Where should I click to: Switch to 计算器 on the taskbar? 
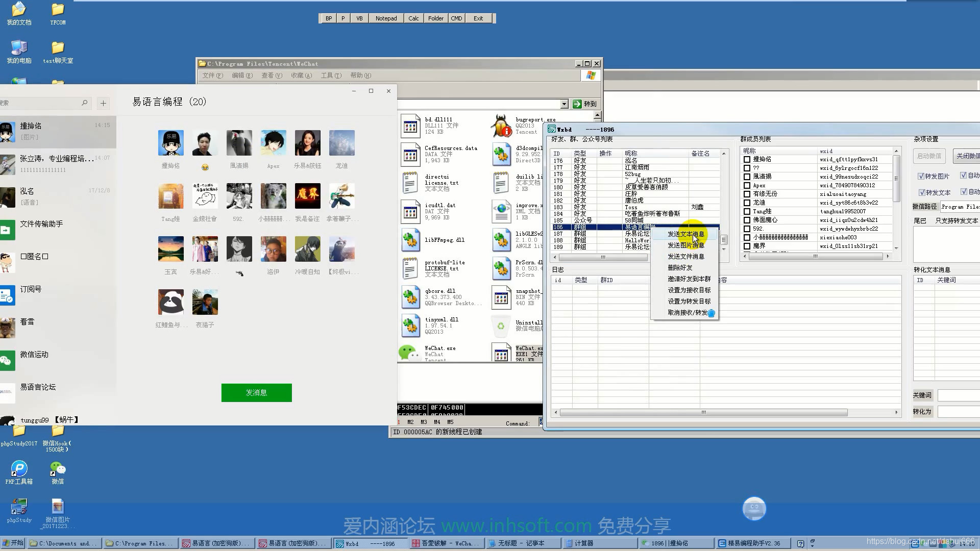599,543
